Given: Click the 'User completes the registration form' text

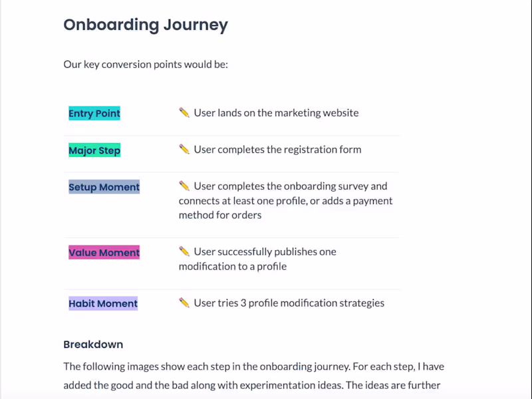Looking at the screenshot, I should [x=277, y=150].
